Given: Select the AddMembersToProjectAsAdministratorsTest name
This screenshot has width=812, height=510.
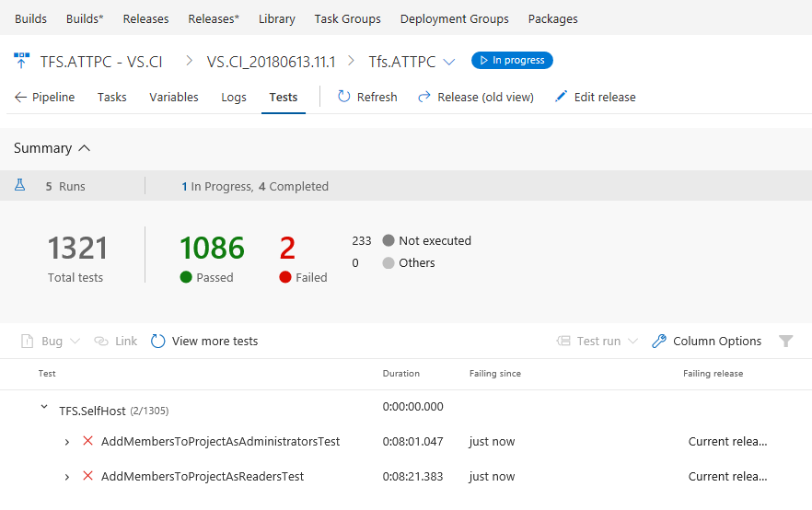Looking at the screenshot, I should (x=220, y=442).
